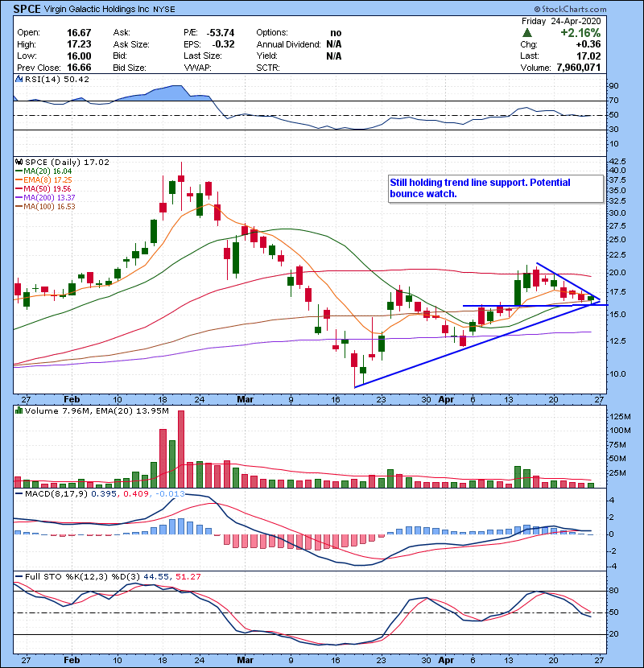Click the MACD(8,17,9) legend line marker
Image resolution: width=644 pixels, height=668 pixels.
pos(19,493)
